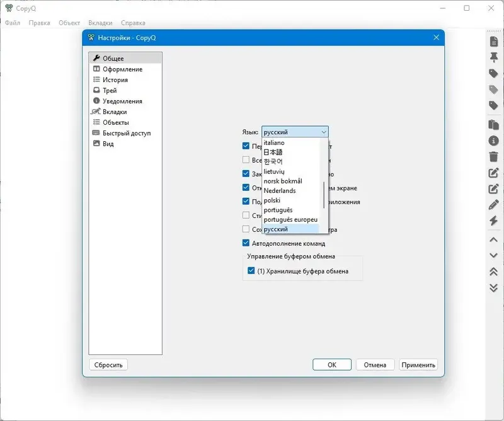Toggle the checkbox starting with "Зак"
This screenshot has width=504, height=421.
tap(246, 174)
